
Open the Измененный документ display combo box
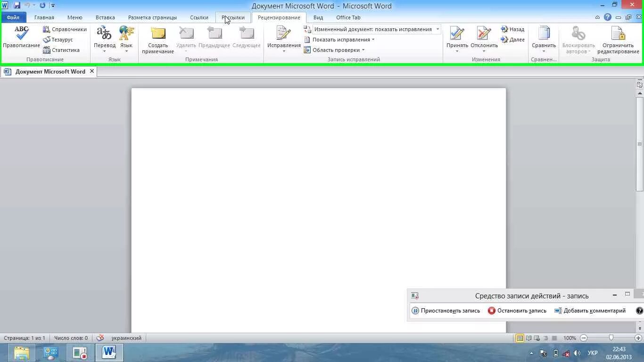[376, 29]
